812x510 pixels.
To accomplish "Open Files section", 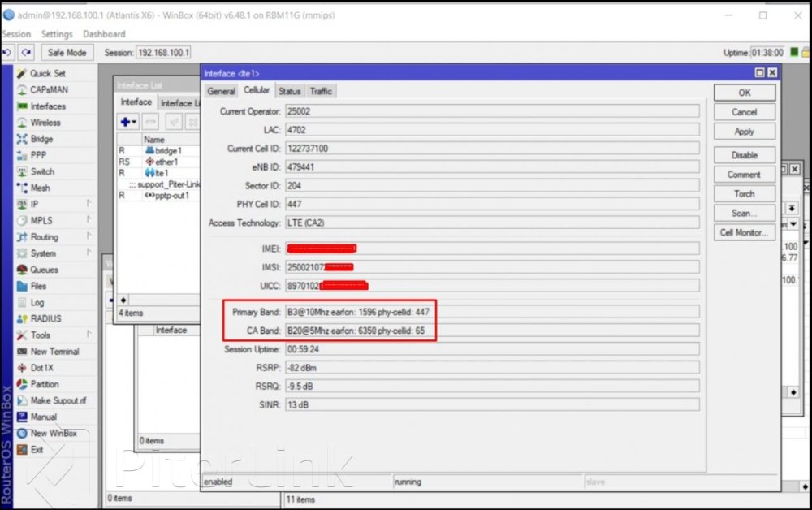I will click(x=38, y=286).
